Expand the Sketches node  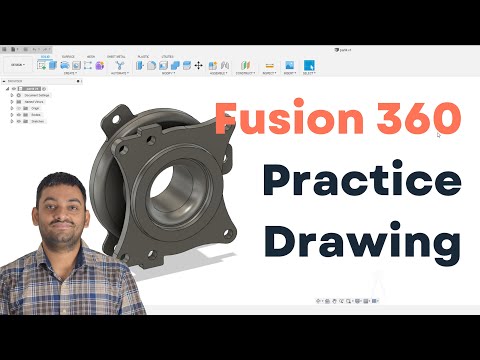[12, 121]
